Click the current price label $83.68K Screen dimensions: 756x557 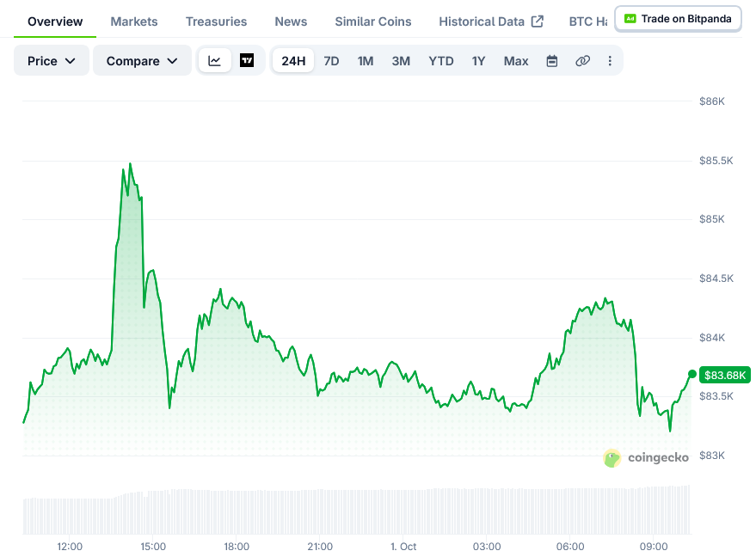coord(725,375)
